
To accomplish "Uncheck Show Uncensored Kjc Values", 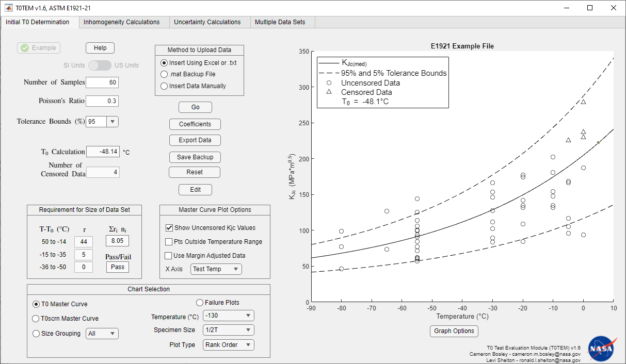I will [x=211, y=228].
